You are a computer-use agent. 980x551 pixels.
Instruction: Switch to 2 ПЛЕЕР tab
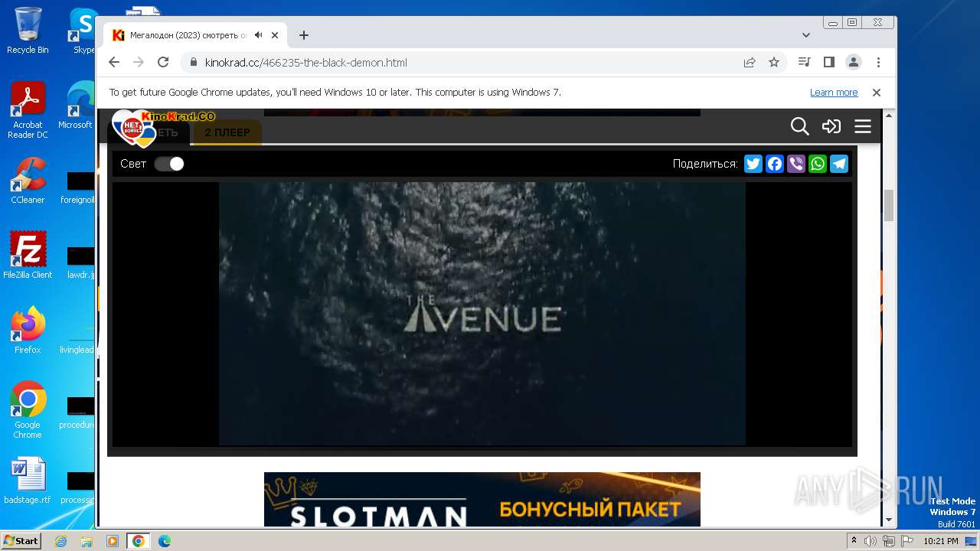tap(227, 132)
